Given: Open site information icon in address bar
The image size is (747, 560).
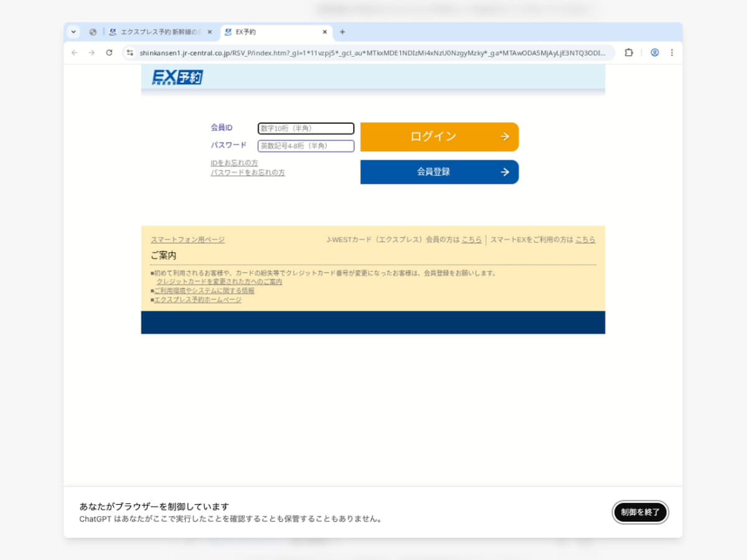Looking at the screenshot, I should (x=129, y=53).
